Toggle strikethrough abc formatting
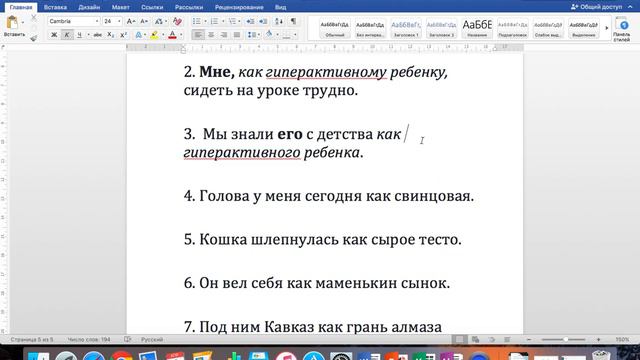Viewport: 640px width, 360px height. click(x=98, y=35)
